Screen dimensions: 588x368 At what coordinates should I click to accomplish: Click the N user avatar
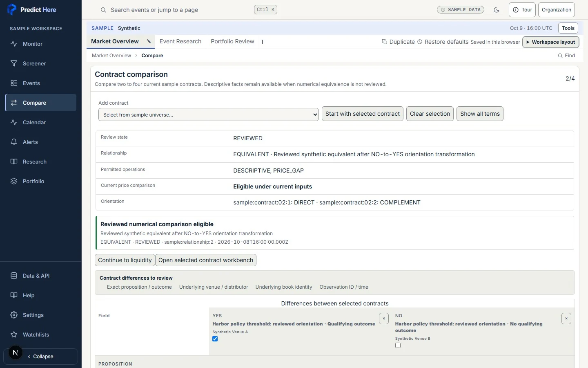16,352
